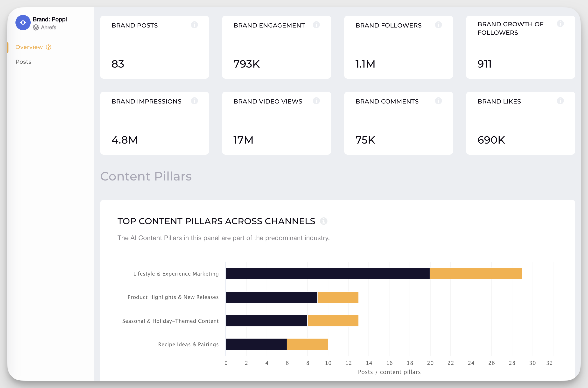Click the orange bar for Recipe Ideas & Pairings

click(307, 344)
